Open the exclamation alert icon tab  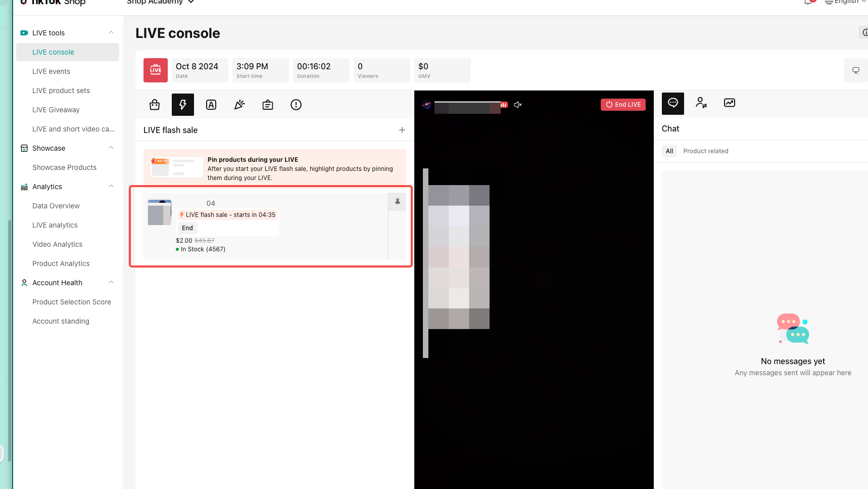[x=296, y=105]
